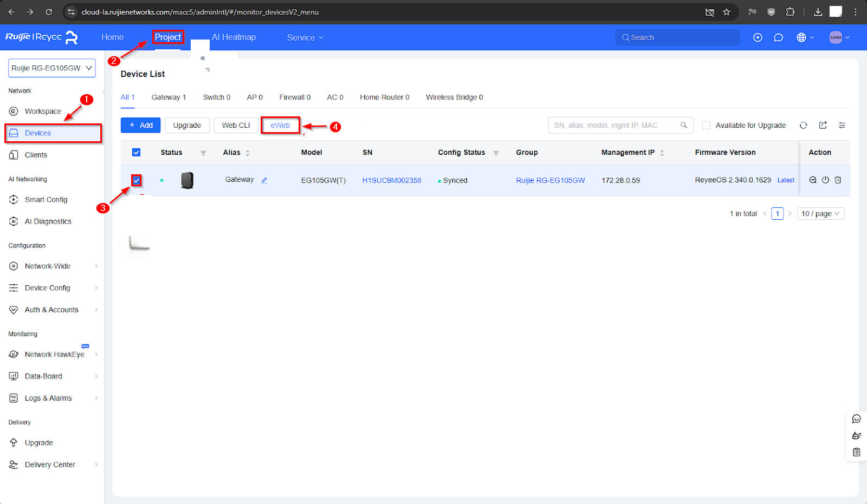The image size is (867, 504).
Task: Click the SN, alias, model search field
Action: tap(615, 125)
